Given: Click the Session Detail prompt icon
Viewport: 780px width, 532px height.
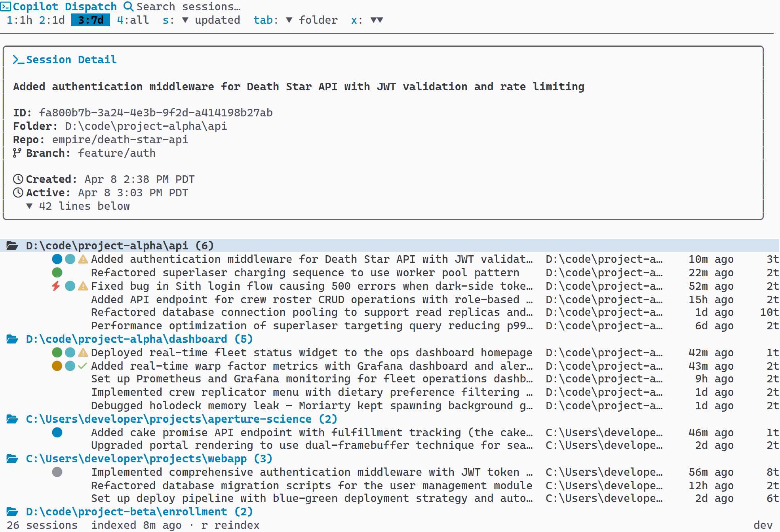Looking at the screenshot, I should [19, 60].
